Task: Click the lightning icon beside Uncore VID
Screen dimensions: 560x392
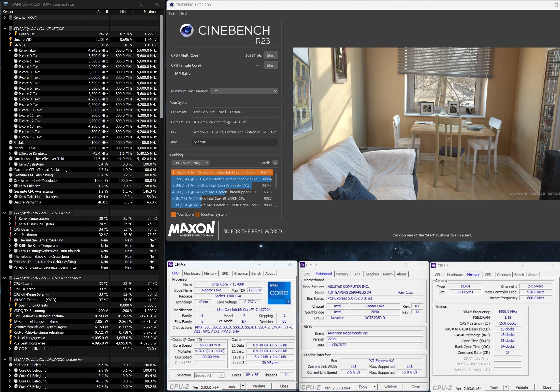Action: click(10, 39)
